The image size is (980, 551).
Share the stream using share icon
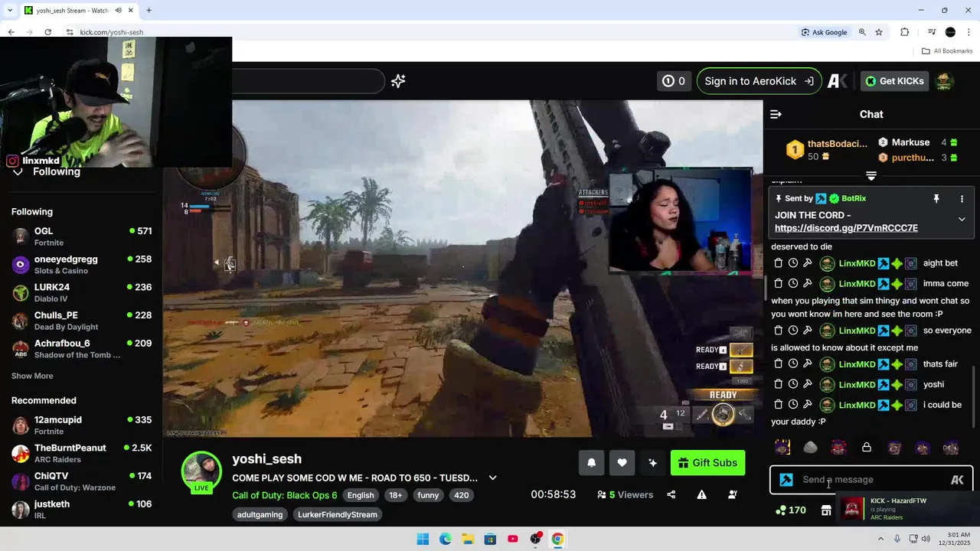pos(671,494)
